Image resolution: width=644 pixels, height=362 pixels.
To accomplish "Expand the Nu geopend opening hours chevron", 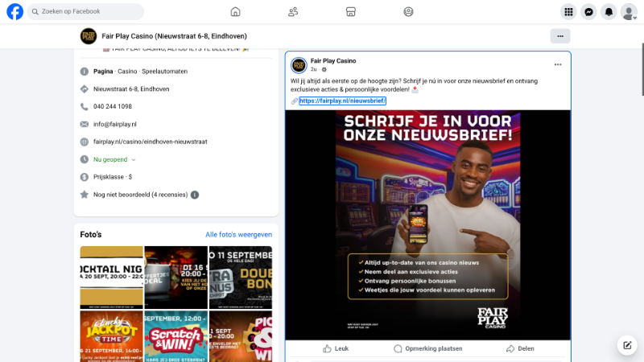I will [134, 159].
